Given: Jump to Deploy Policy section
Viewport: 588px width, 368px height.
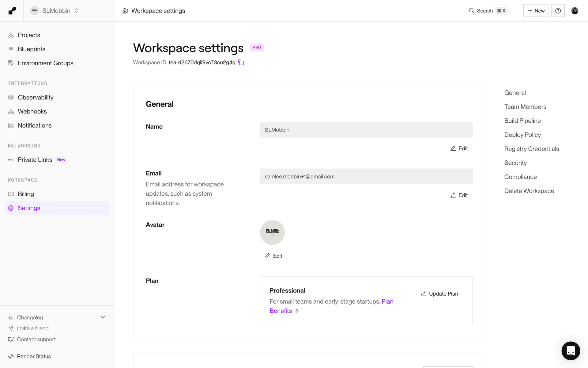Looking at the screenshot, I should [522, 135].
